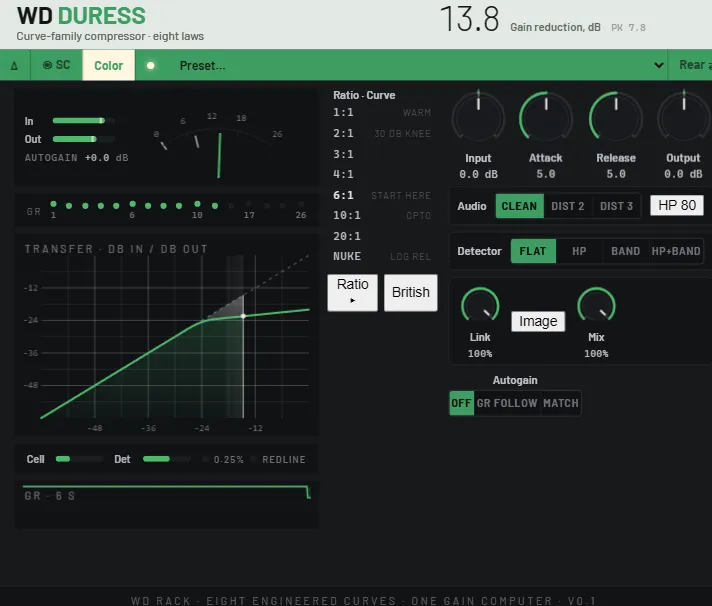Click the START HERE curve label
This screenshot has width=712, height=606.
coord(401,196)
